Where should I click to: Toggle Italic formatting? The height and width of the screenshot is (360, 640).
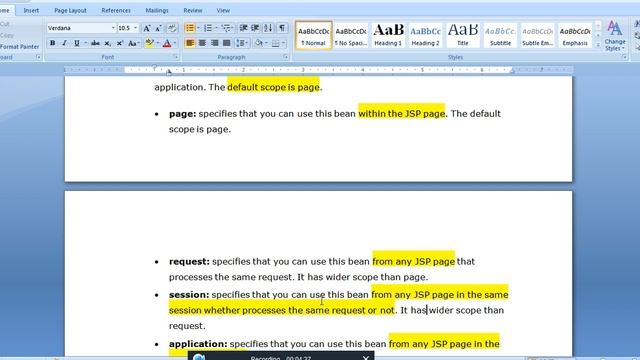[x=64, y=43]
